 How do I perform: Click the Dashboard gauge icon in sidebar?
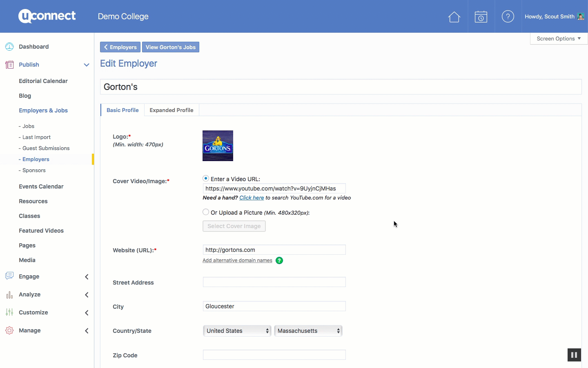tap(9, 47)
